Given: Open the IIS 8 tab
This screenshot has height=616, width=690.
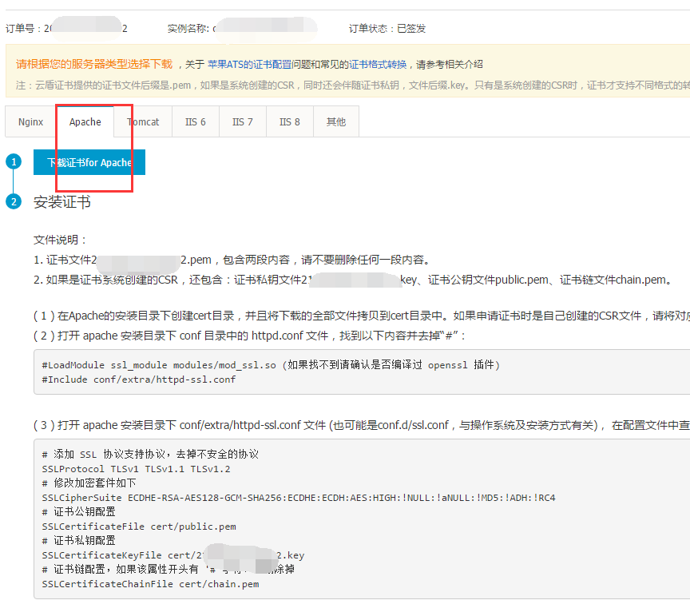Looking at the screenshot, I should (x=290, y=122).
